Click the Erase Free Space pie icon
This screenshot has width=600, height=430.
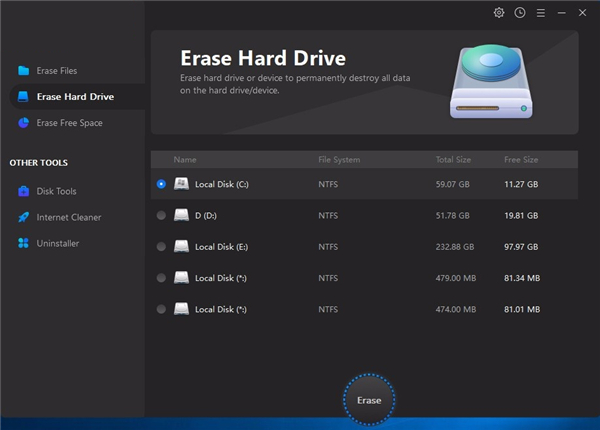pyautogui.click(x=23, y=123)
